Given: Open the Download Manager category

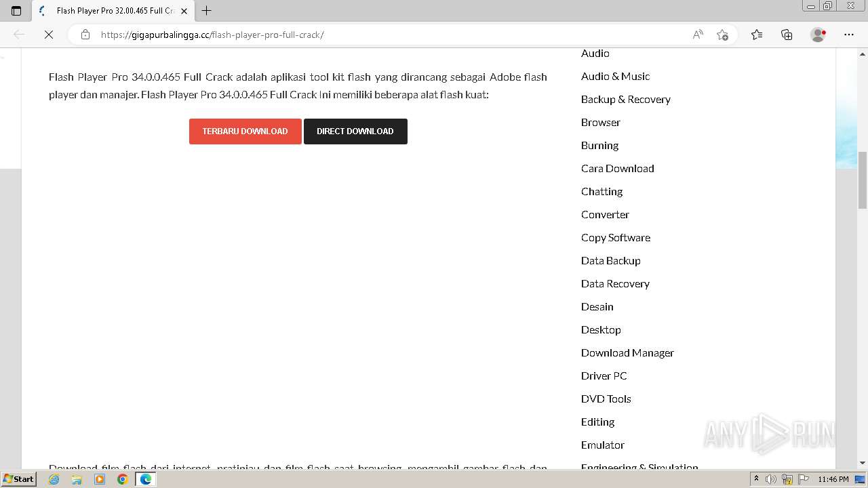Looking at the screenshot, I should [627, 353].
